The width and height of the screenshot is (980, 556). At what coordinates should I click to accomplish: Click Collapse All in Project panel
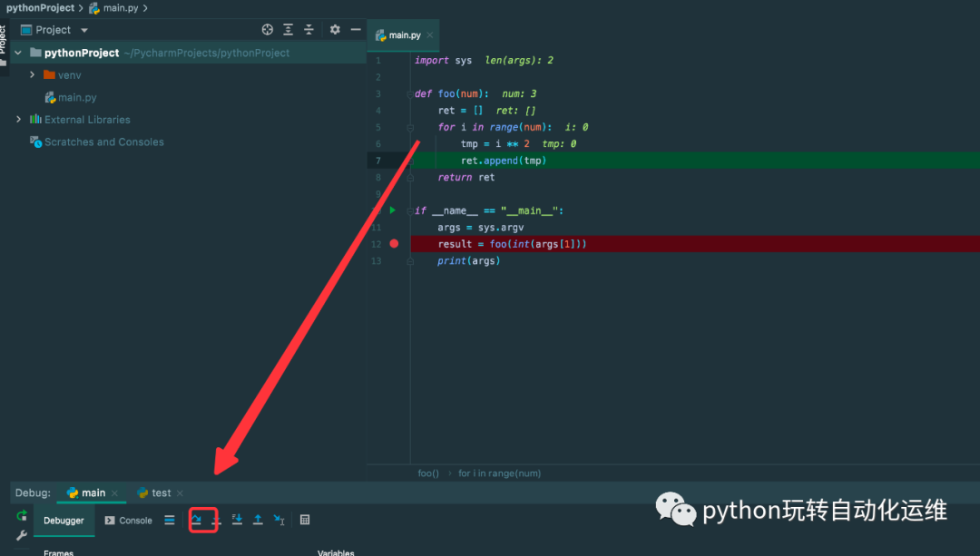click(309, 29)
